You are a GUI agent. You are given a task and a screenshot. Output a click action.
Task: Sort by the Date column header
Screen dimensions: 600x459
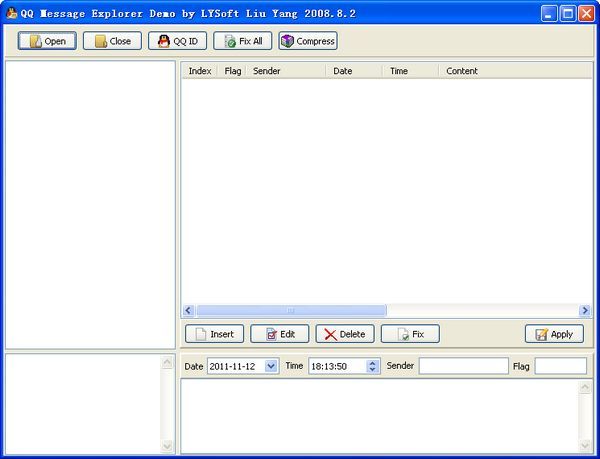(354, 71)
